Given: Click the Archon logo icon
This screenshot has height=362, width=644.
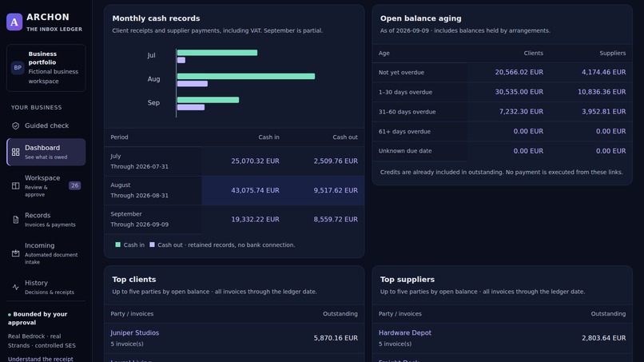Looking at the screenshot, I should (x=14, y=22).
